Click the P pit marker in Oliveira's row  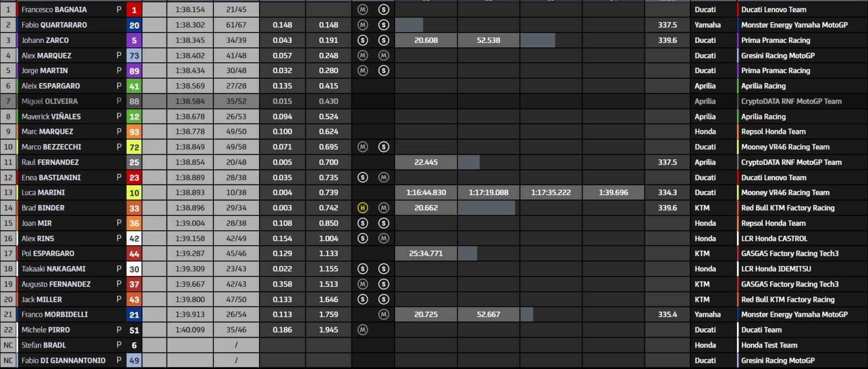point(119,101)
